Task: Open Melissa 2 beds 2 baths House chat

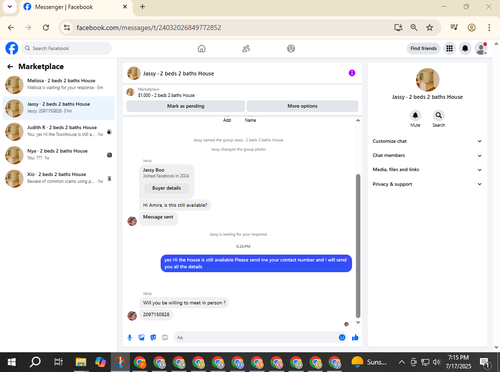Action: tap(59, 84)
